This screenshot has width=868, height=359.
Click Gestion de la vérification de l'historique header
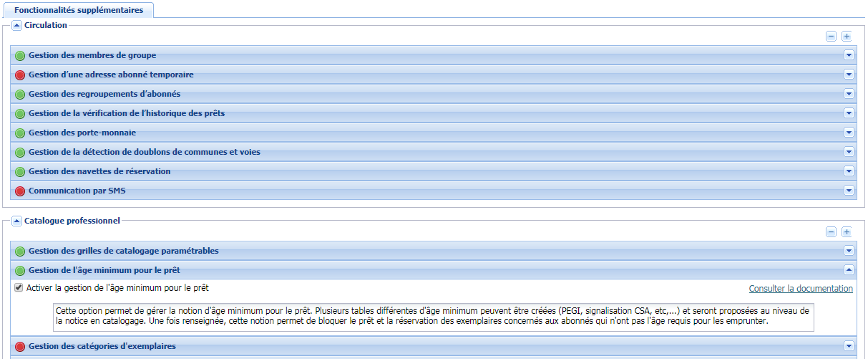click(127, 113)
